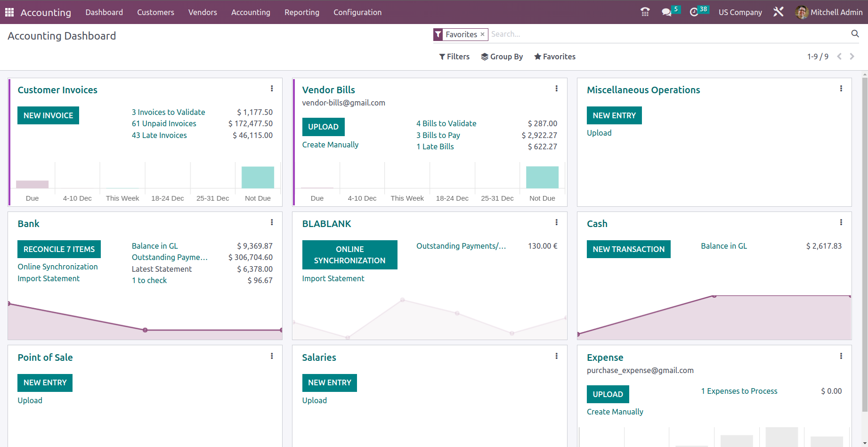Screen dimensions: 868x447
Task: Switch company via US Company
Action: click(740, 12)
